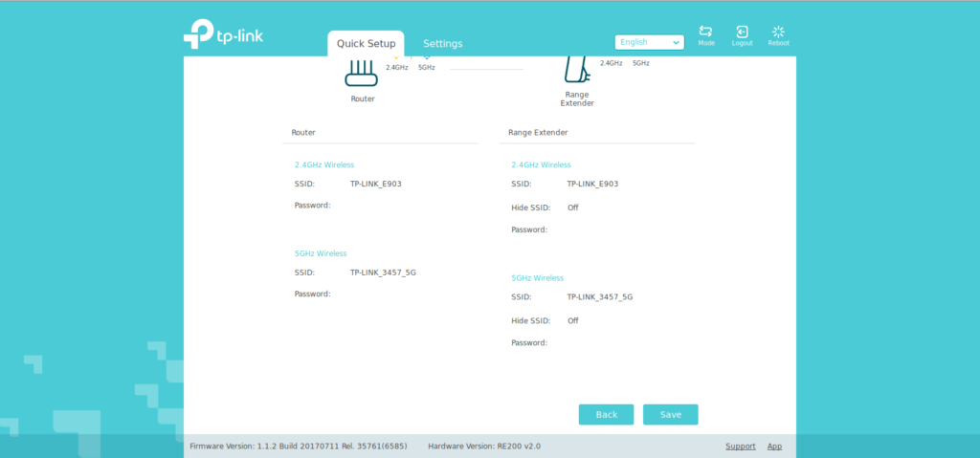Click the tp-link logo
The width and height of the screenshot is (980, 458).
tap(223, 36)
